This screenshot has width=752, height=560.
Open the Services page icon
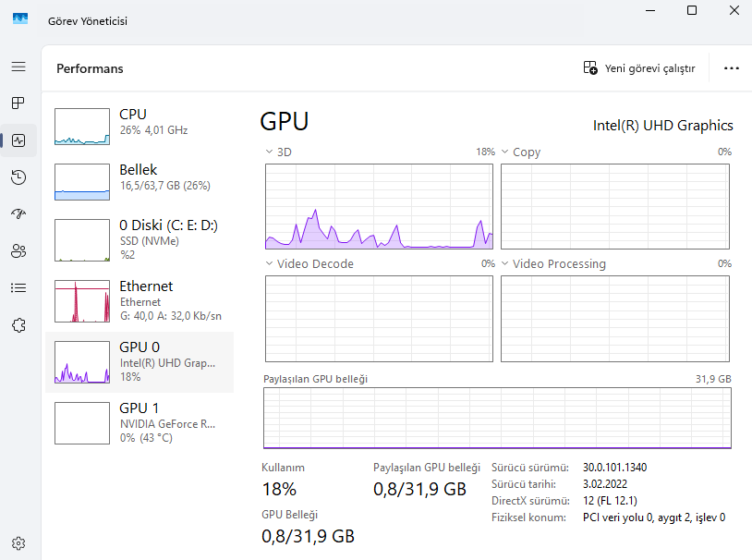click(x=18, y=325)
